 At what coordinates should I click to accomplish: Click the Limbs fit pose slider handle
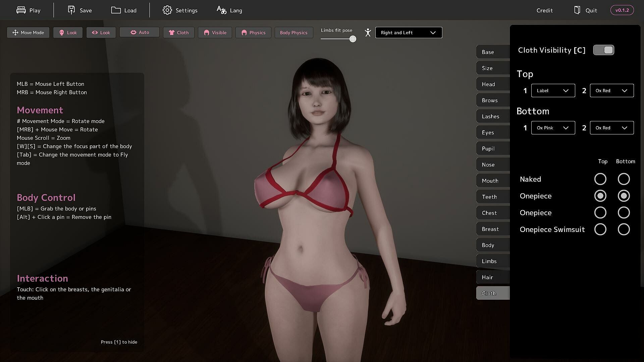coord(353,39)
